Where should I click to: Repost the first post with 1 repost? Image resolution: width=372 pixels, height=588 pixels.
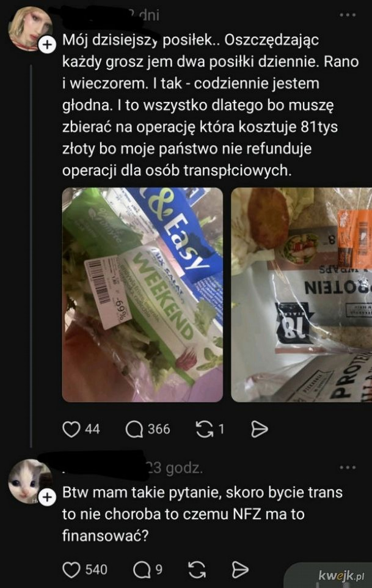(x=204, y=429)
